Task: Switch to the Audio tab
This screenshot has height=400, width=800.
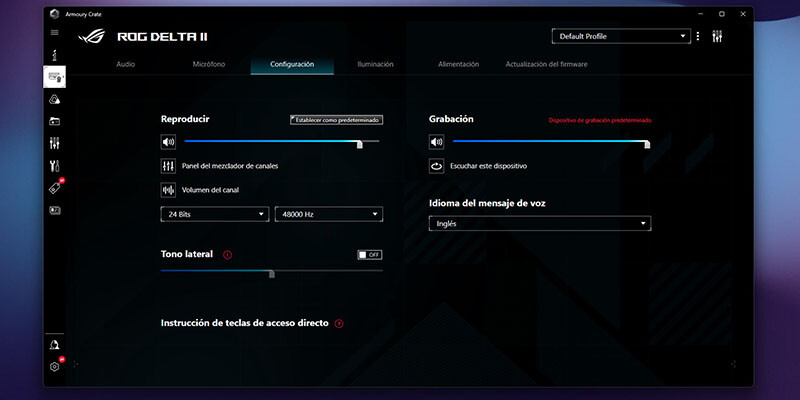Action: point(126,64)
